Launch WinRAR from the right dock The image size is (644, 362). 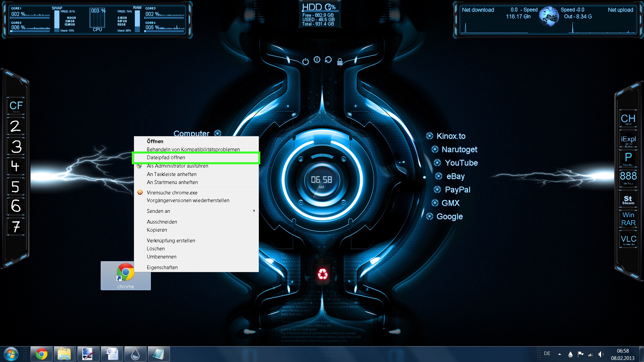tap(628, 219)
